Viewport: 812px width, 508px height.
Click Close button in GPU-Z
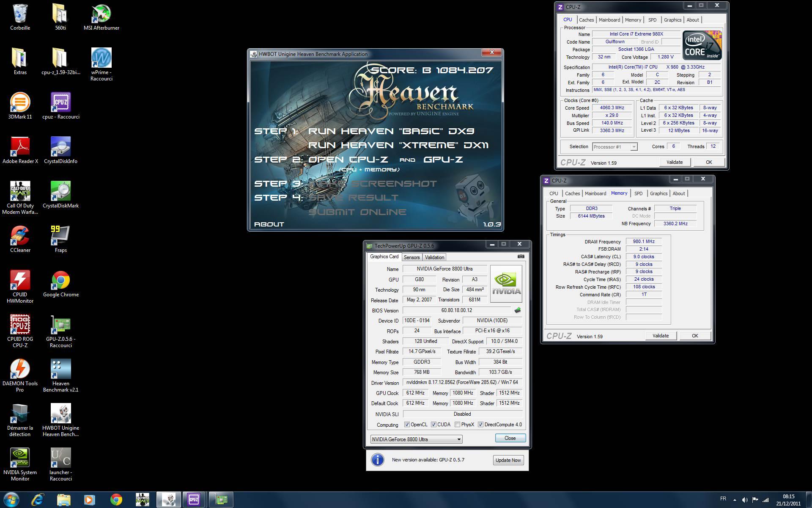tap(510, 438)
